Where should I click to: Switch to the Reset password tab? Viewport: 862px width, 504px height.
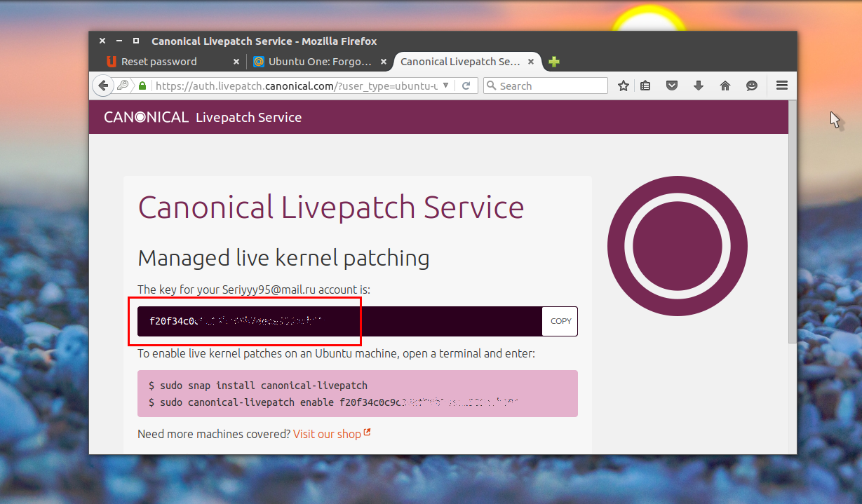tap(159, 62)
